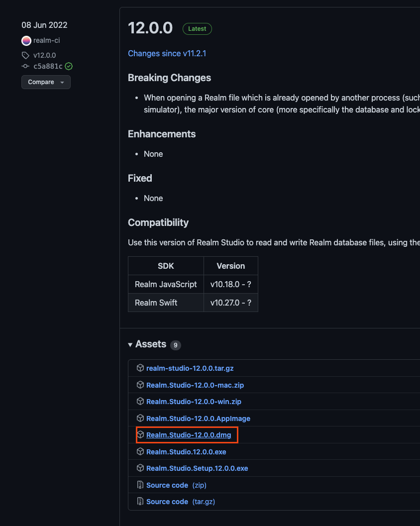The width and height of the screenshot is (420, 526).
Task: Click the tag icon beside v12.0.0
Action: tap(25, 55)
